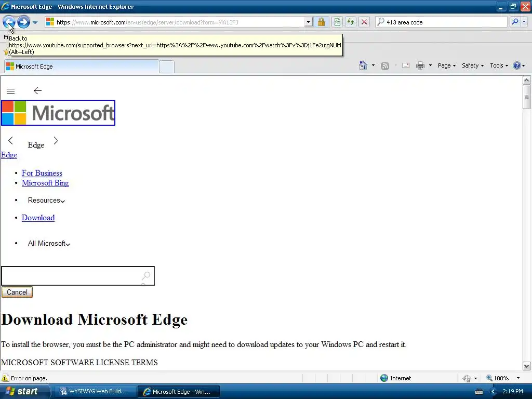Click the keyboard icon in system tray
This screenshot has width=532, height=399.
pyautogui.click(x=478, y=392)
